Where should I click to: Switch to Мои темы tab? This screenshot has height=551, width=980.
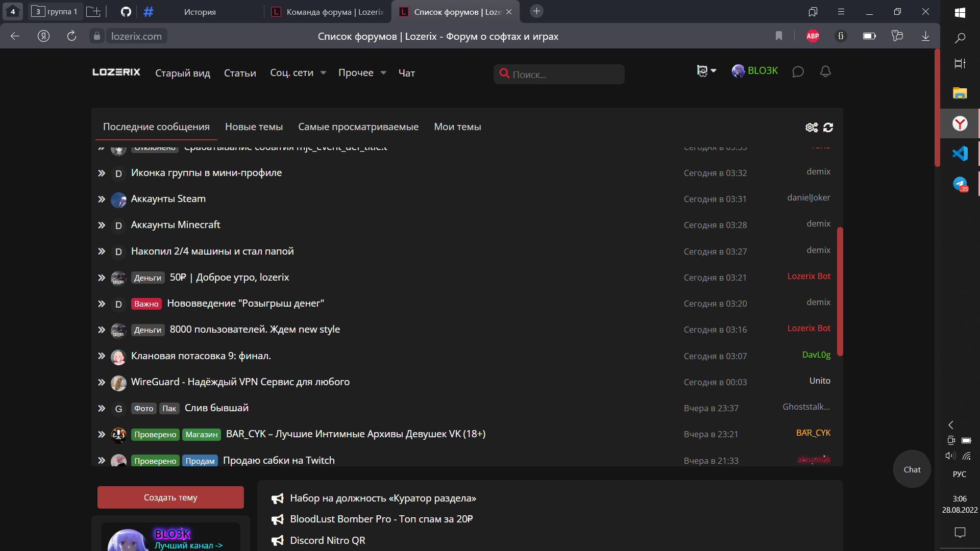[457, 127]
